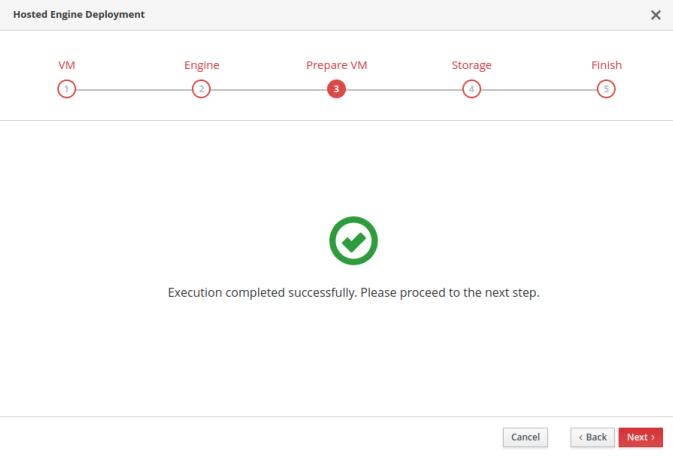Click the step 1 circle under VM
The height and width of the screenshot is (459, 673).
(x=67, y=89)
